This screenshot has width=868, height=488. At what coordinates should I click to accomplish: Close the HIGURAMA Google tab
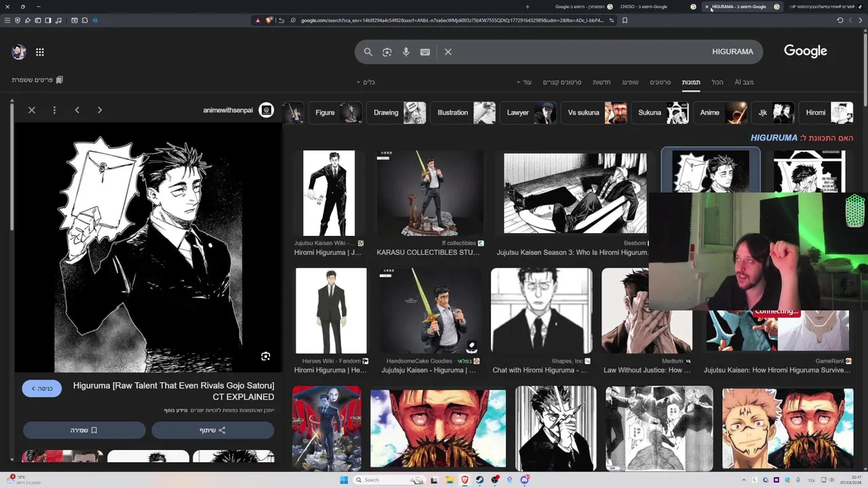pyautogui.click(x=707, y=7)
